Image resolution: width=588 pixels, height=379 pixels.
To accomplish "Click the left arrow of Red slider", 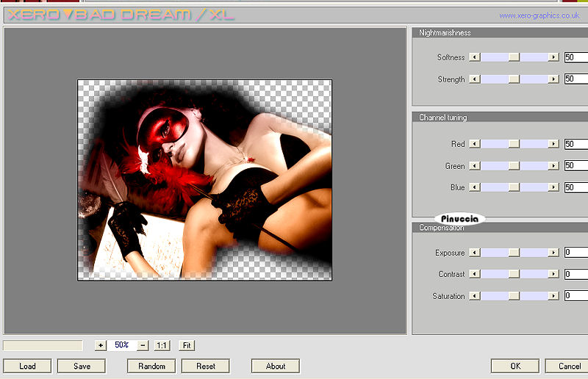I will pos(475,143).
